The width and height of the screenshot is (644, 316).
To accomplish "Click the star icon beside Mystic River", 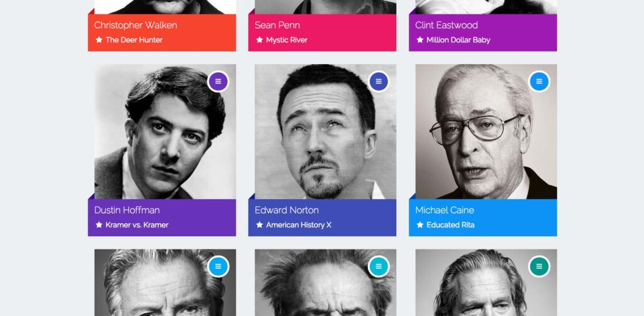I will click(260, 40).
